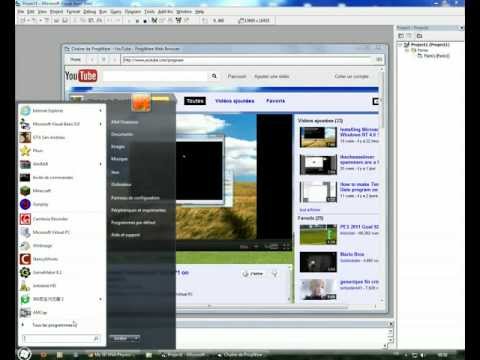Click the video player progress bar

233,241
